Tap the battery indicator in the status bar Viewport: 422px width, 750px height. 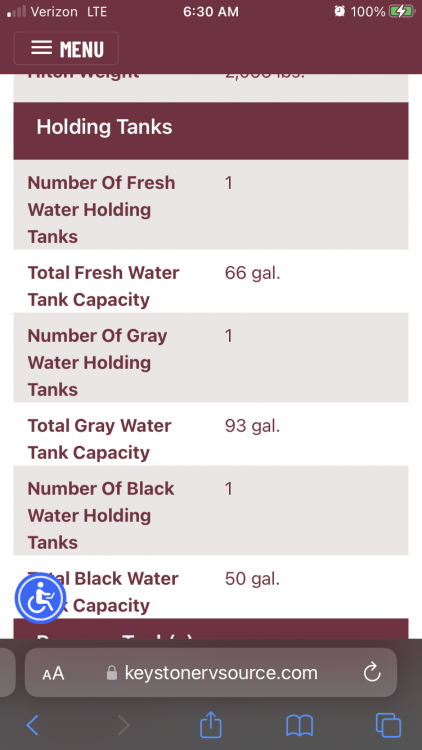tap(401, 11)
